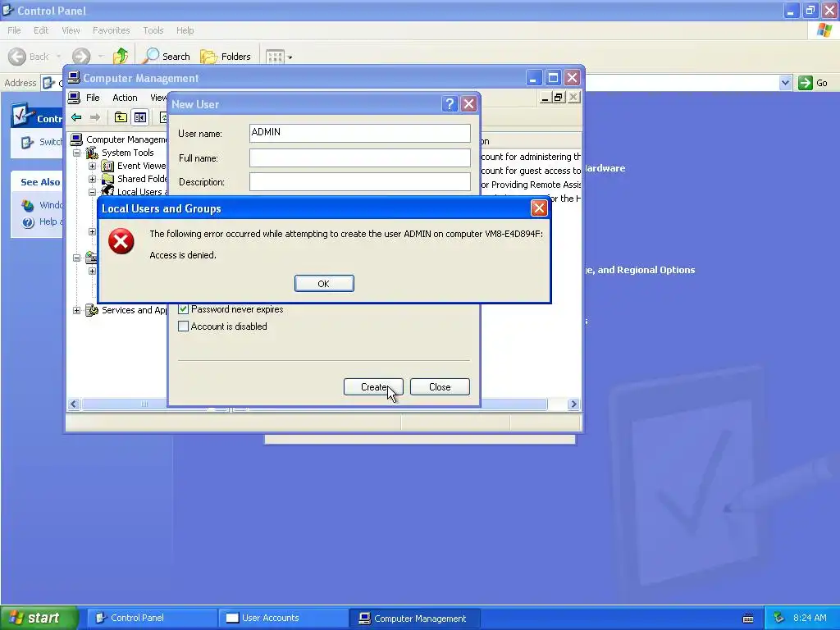Expand the Shared Folders tree node
Screen dimensions: 840x630
pos(92,179)
